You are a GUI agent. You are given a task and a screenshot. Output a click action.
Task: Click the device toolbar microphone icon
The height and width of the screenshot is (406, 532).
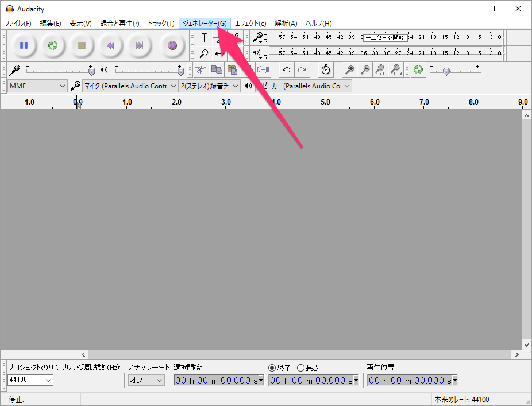[x=75, y=86]
